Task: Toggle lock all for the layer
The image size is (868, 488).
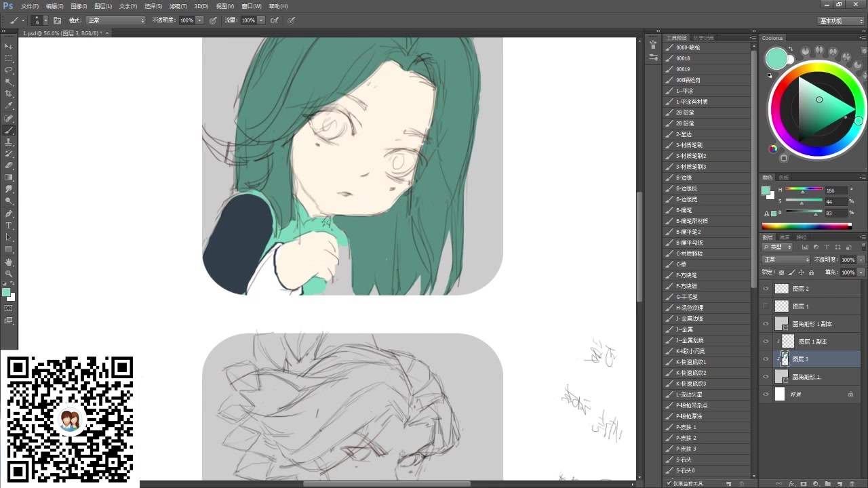Action: [x=811, y=272]
